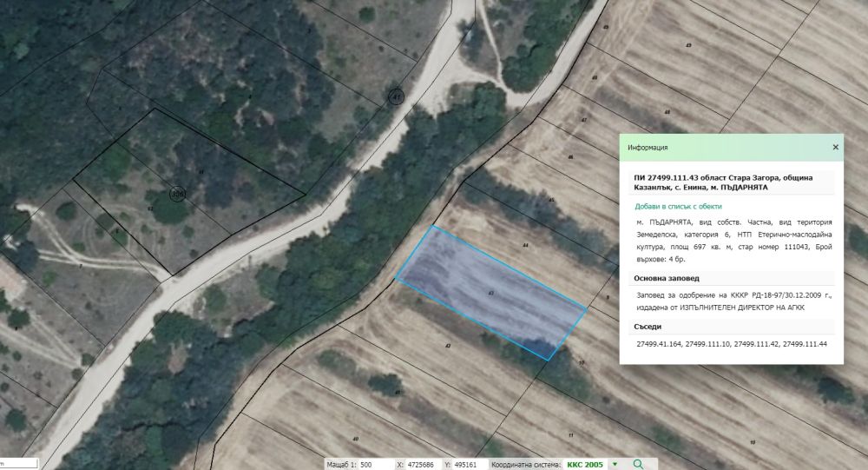Image resolution: width=868 pixels, height=470 pixels.
Task: Click the green magnifier search icon
Action: (x=639, y=464)
